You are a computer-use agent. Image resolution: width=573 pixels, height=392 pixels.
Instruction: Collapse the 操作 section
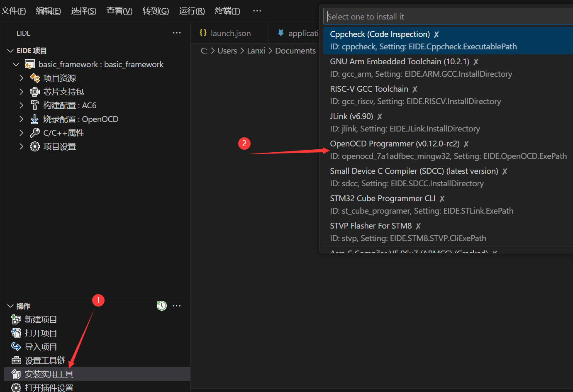(x=10, y=306)
